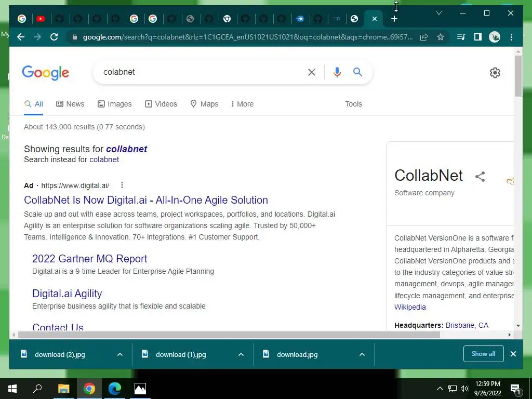The height and width of the screenshot is (399, 532).
Task: Expand options for download (2).jpg
Action: 120,354
